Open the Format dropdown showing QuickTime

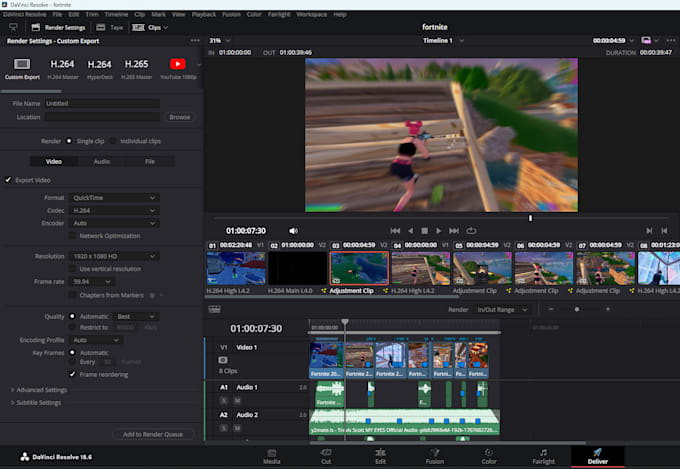[x=114, y=198]
